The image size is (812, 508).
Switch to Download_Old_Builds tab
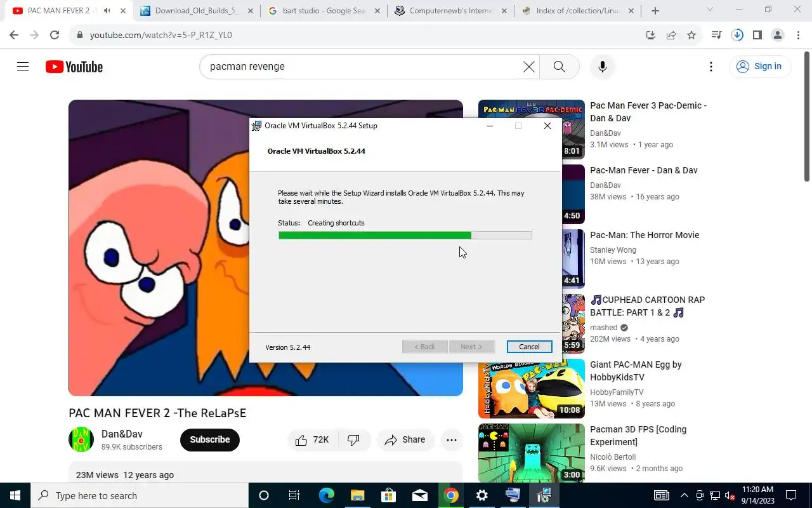coord(197,11)
